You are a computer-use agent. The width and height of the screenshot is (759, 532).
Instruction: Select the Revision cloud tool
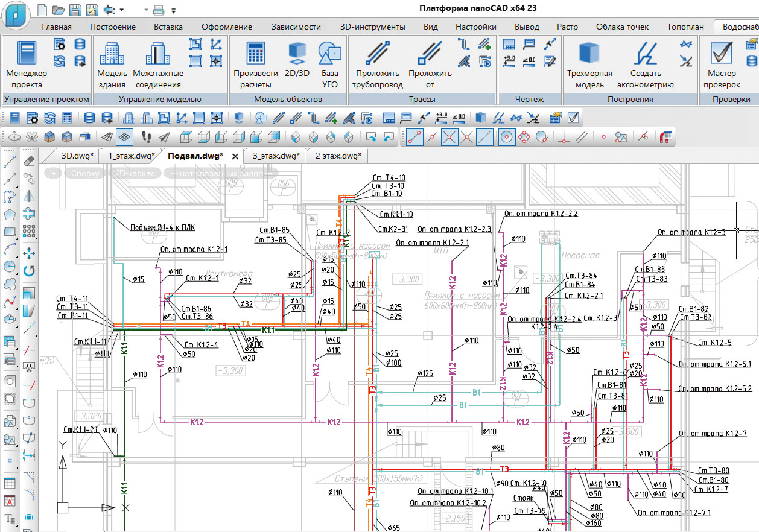coord(10,284)
